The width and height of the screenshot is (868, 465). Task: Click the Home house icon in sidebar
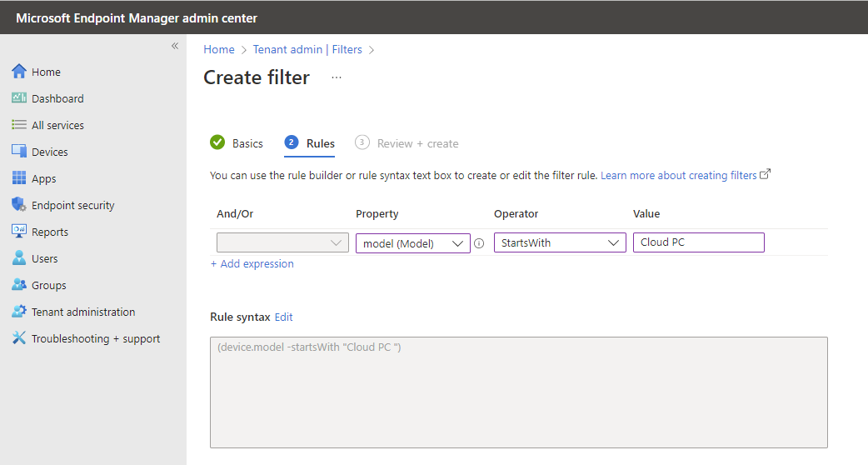coord(19,72)
